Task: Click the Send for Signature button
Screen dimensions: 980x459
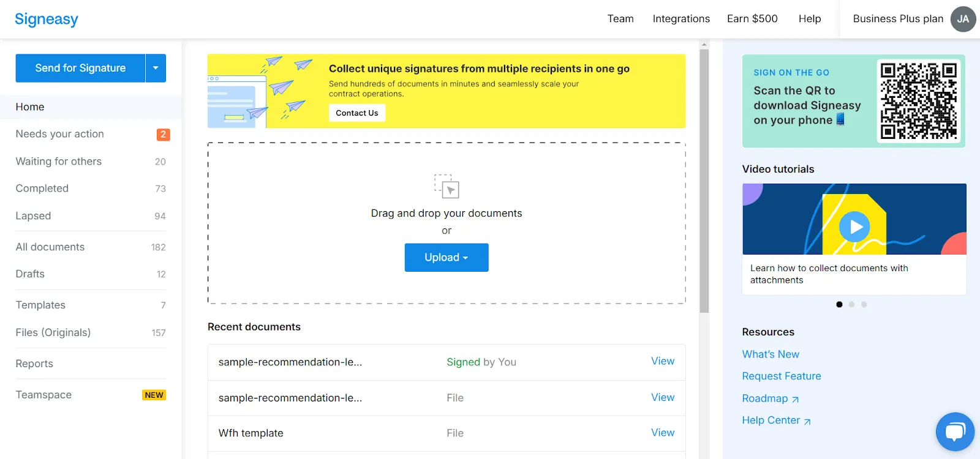Action: click(80, 68)
